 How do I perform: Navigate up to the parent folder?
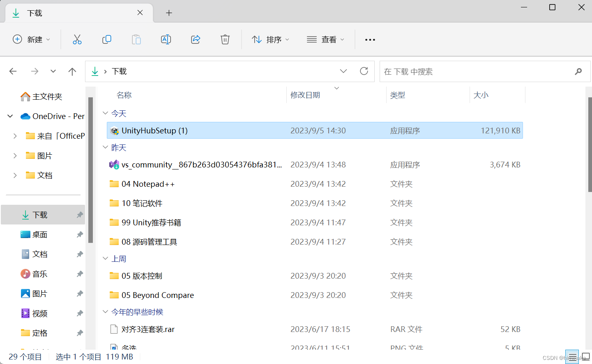click(x=72, y=71)
